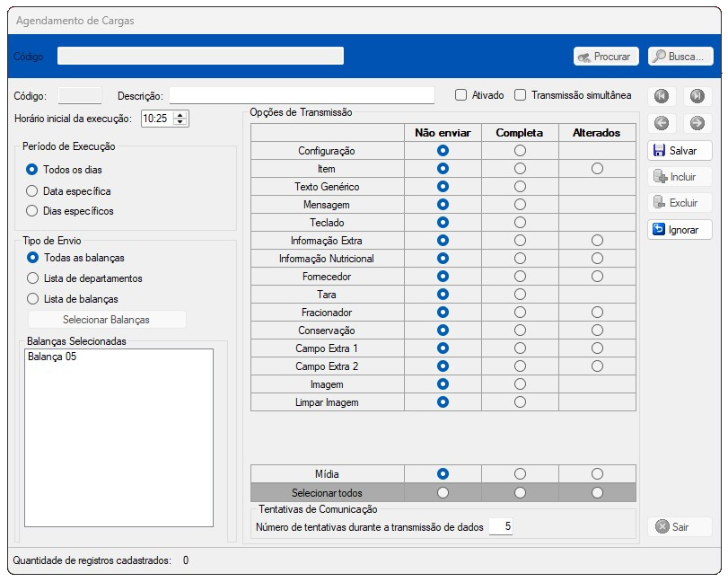
Task: Click the blue header Código search field
Action: [200, 56]
